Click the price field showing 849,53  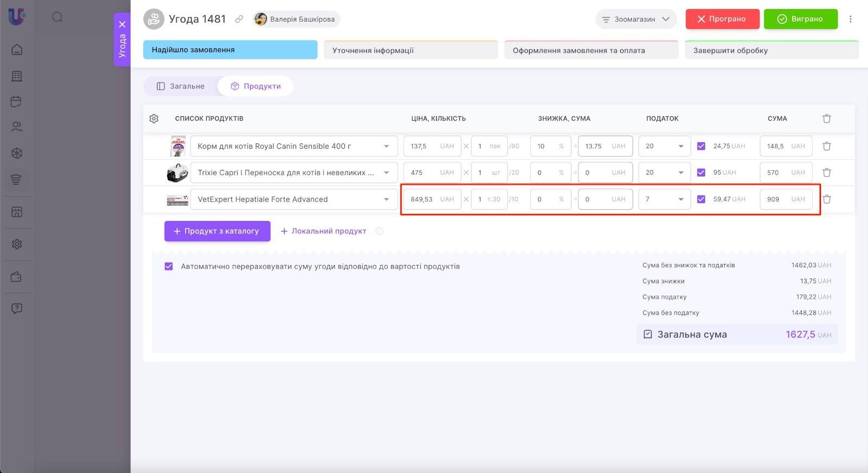[x=422, y=199]
